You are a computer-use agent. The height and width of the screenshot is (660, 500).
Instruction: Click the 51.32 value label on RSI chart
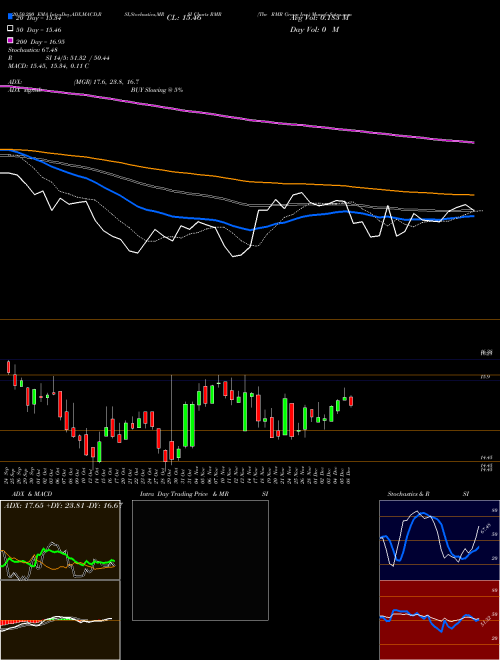point(485,620)
